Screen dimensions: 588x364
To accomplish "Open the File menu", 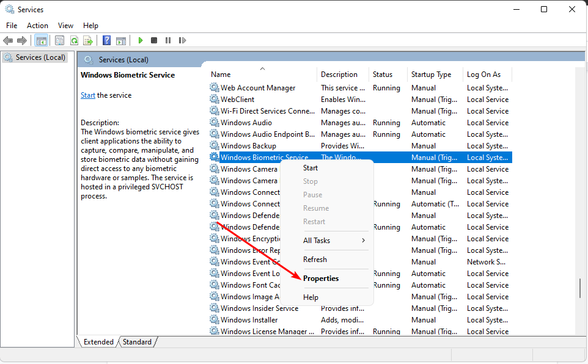I will tap(12, 26).
